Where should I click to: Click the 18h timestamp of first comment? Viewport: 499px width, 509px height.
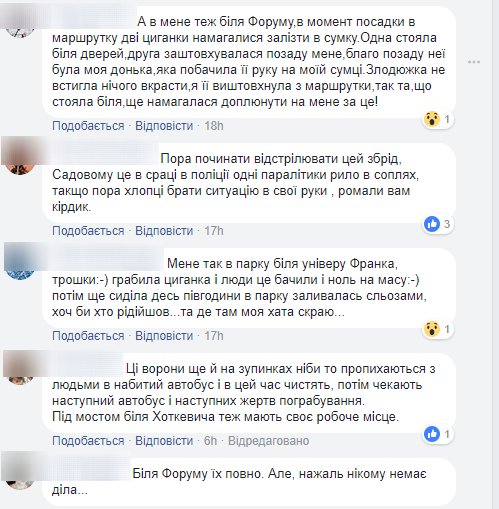point(214,126)
